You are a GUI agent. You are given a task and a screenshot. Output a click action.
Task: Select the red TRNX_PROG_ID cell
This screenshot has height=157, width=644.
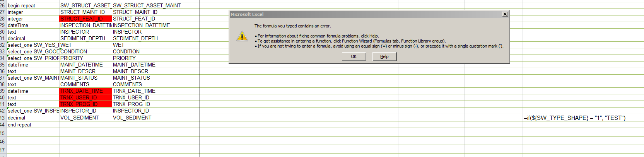pyautogui.click(x=85, y=104)
